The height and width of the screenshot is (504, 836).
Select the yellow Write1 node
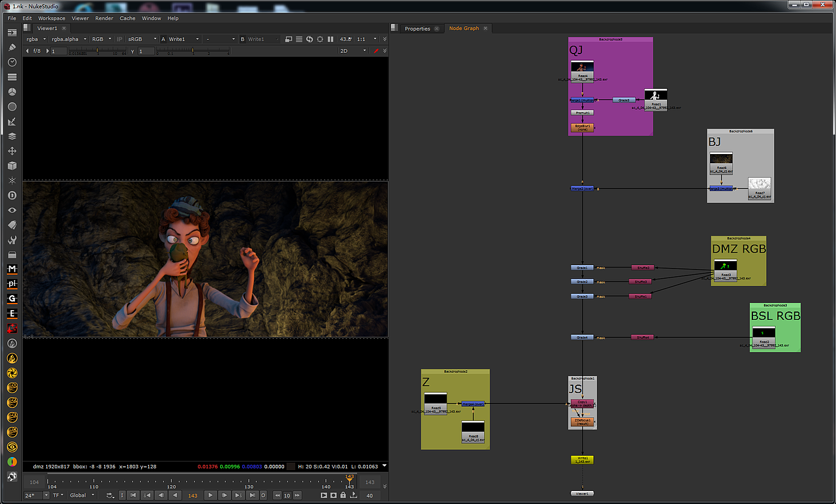point(583,460)
